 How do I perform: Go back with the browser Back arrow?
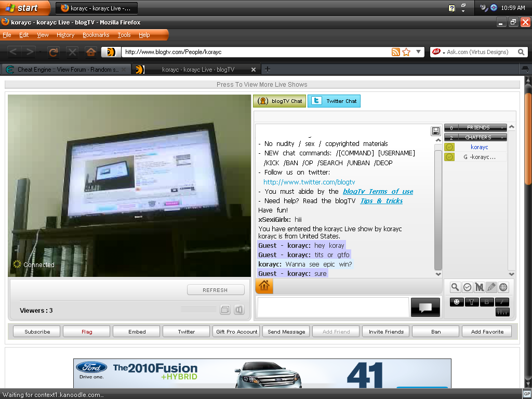point(13,52)
